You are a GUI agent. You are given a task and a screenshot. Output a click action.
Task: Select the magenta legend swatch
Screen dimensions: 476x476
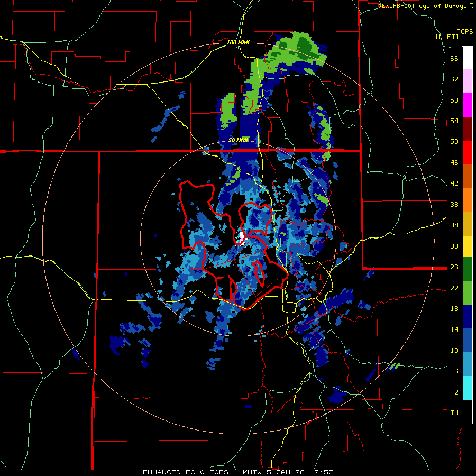[x=467, y=105]
